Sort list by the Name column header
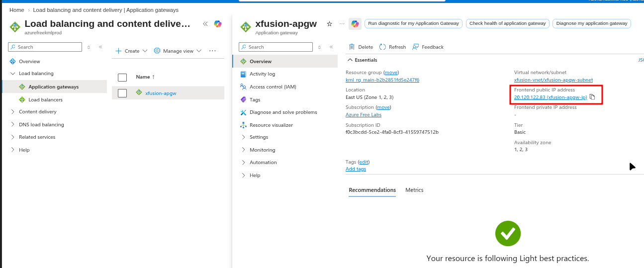 click(x=145, y=77)
